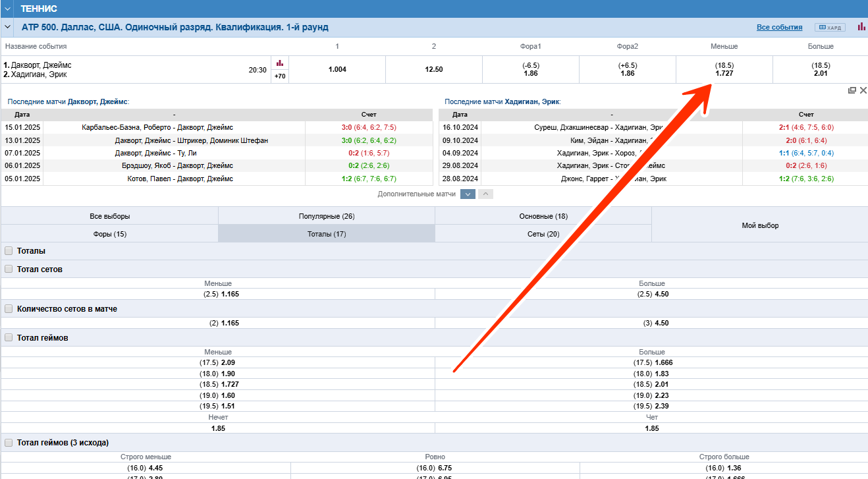Click the Хадигиан, Эрик event name
Viewport: 868px width, 479px height.
coord(39,74)
